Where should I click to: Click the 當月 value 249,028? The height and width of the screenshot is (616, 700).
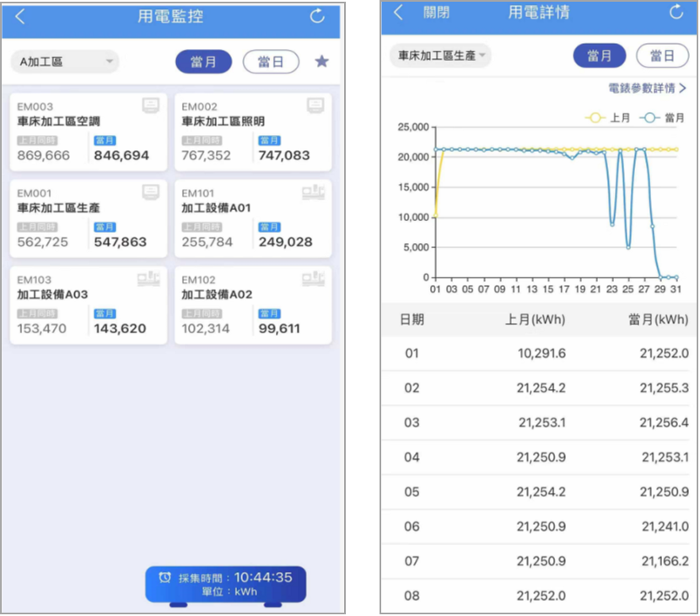(285, 242)
